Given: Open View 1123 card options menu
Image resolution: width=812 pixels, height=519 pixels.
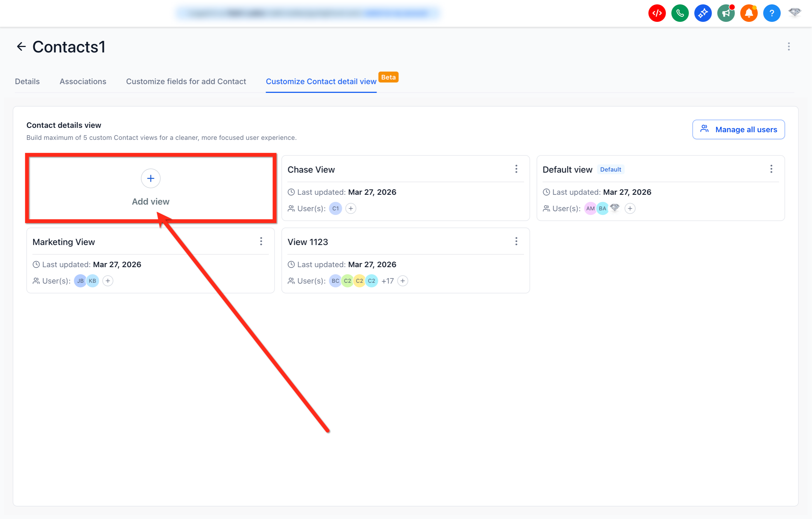Looking at the screenshot, I should (x=516, y=241).
